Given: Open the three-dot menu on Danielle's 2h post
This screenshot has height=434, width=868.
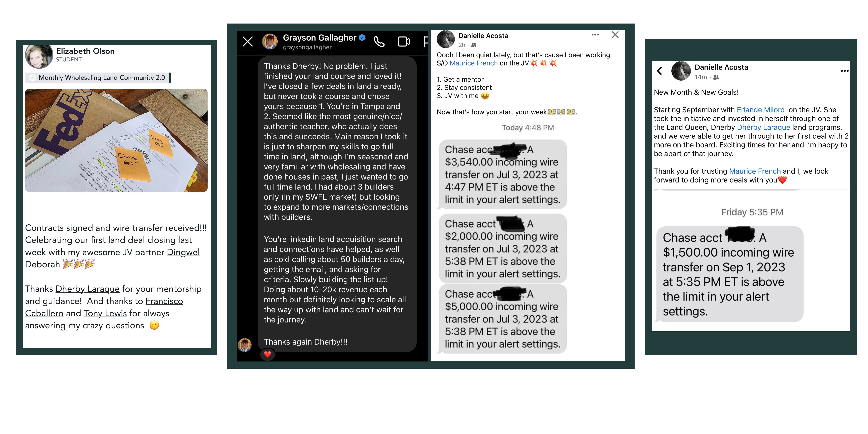Looking at the screenshot, I should pos(595,35).
